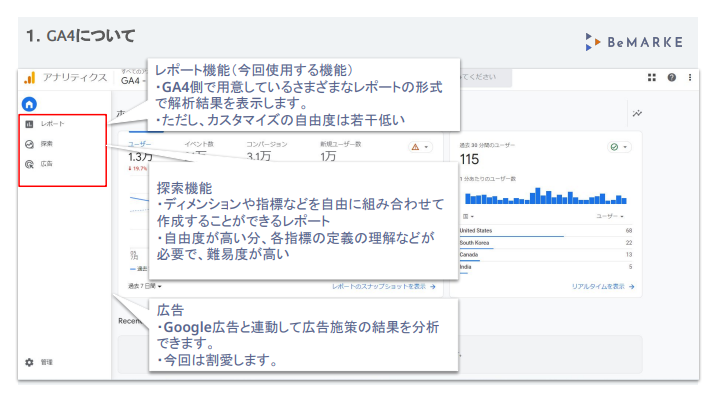Select the イベント数 metric tab

point(199,144)
